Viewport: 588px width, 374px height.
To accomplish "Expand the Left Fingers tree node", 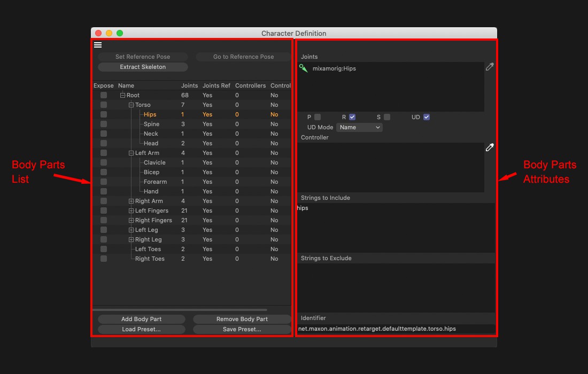I will click(131, 211).
